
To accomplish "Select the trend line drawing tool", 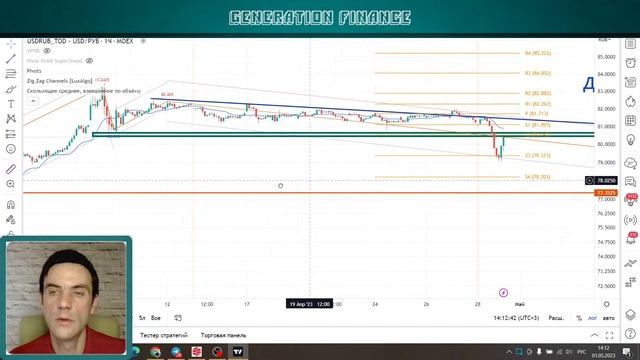I will point(11,59).
